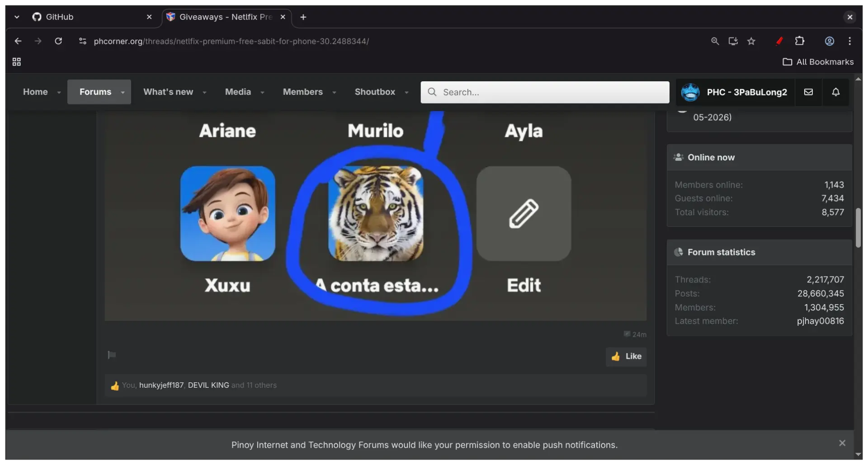868x465 pixels.
Task: Click the red pen extension icon
Action: tap(779, 41)
